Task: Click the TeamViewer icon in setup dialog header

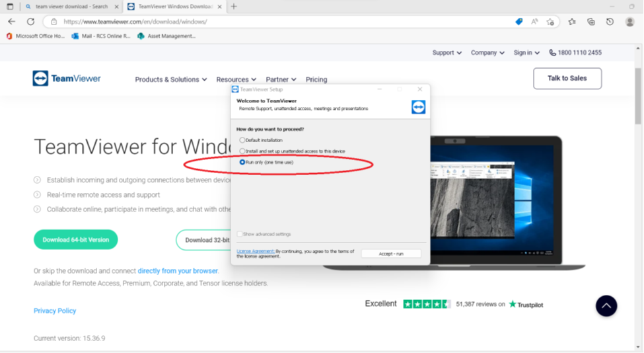Action: (x=418, y=107)
